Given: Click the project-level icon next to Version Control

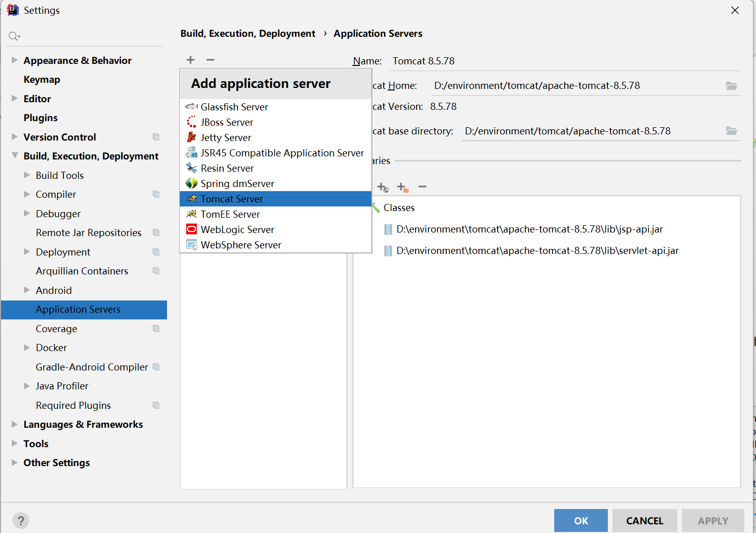Looking at the screenshot, I should pyautogui.click(x=156, y=137).
